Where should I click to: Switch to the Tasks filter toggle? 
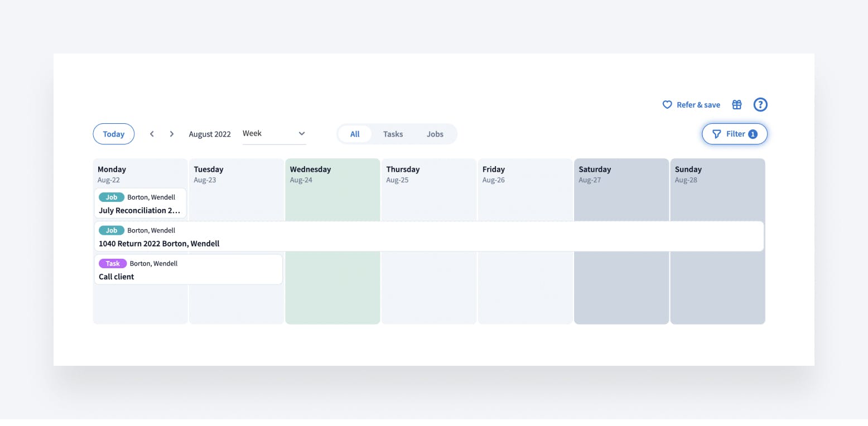(x=393, y=134)
